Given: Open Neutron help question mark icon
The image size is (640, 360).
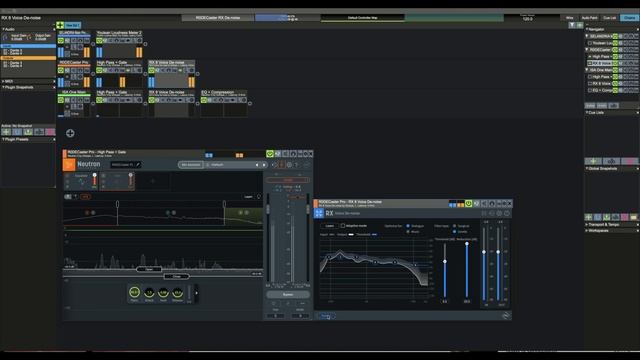Looking at the screenshot, I should click(x=296, y=165).
